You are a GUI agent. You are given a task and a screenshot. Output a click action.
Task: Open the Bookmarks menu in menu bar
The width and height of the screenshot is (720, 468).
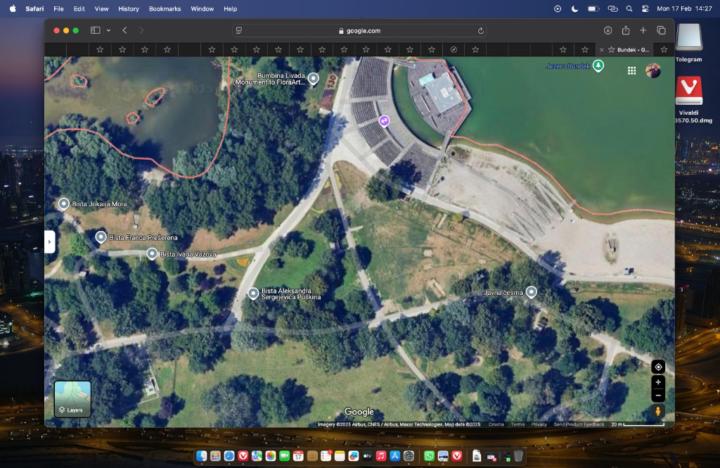tap(165, 8)
